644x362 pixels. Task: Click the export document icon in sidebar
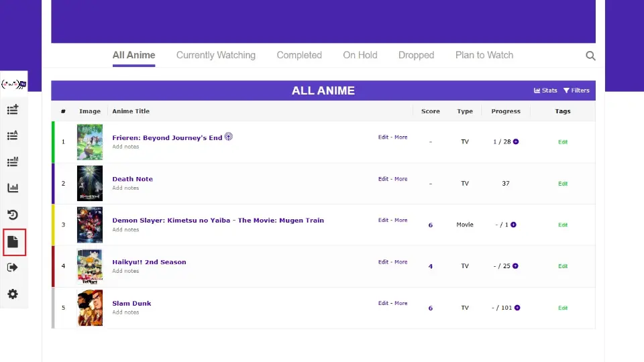(x=13, y=241)
